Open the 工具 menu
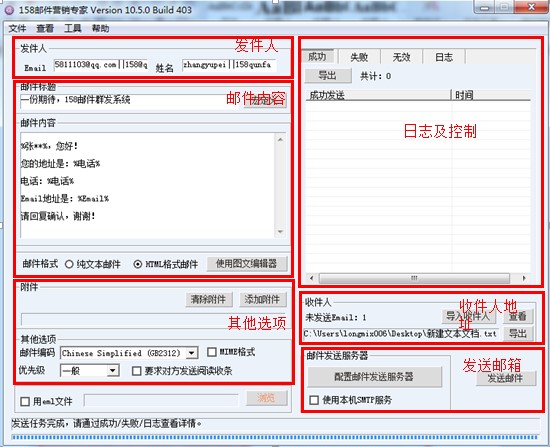The height and width of the screenshot is (447, 550). 73,28
